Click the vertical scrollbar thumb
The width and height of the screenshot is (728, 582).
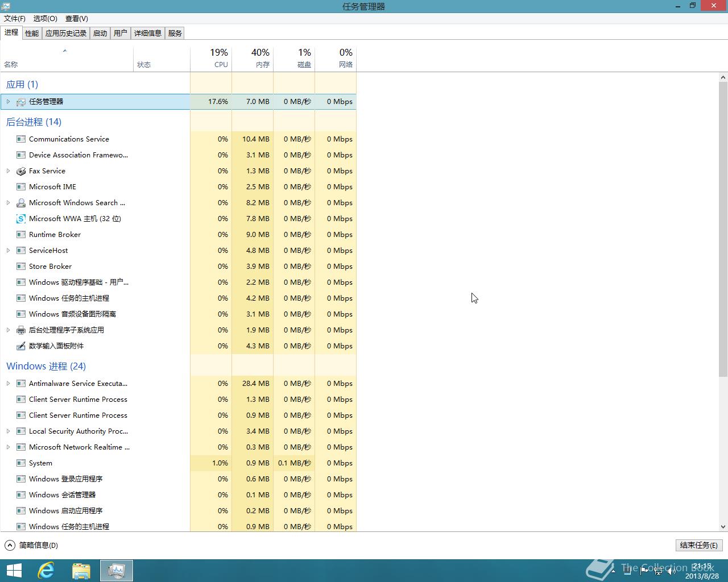[x=723, y=229]
